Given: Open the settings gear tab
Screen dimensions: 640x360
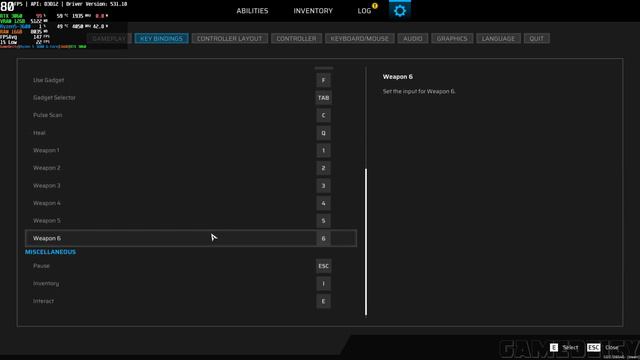Looking at the screenshot, I should click(400, 11).
